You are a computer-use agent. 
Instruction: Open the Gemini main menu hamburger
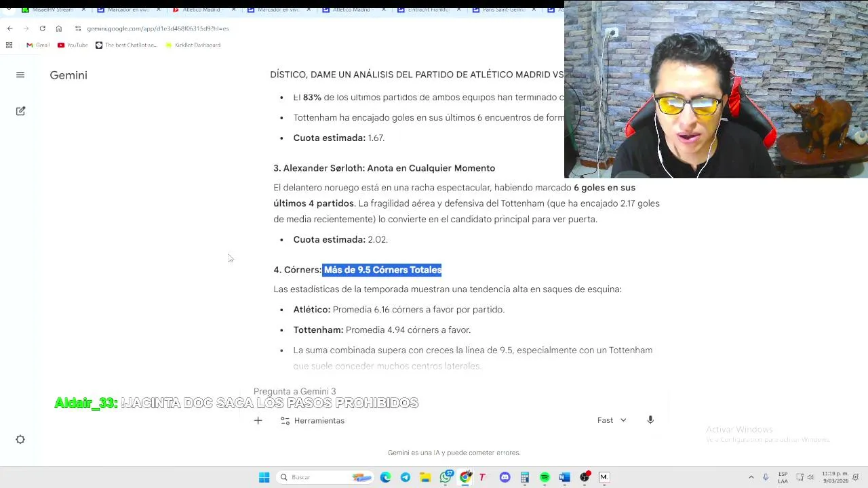pos(20,75)
